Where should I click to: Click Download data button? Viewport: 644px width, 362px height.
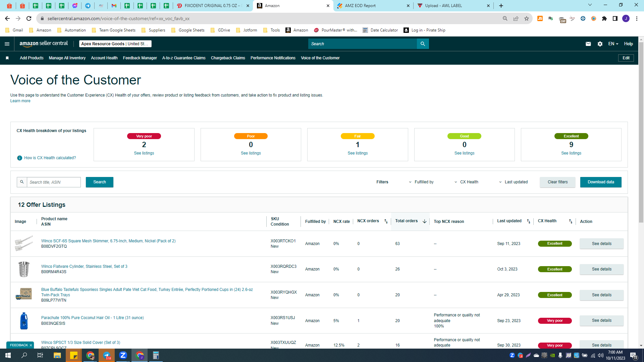(x=601, y=182)
